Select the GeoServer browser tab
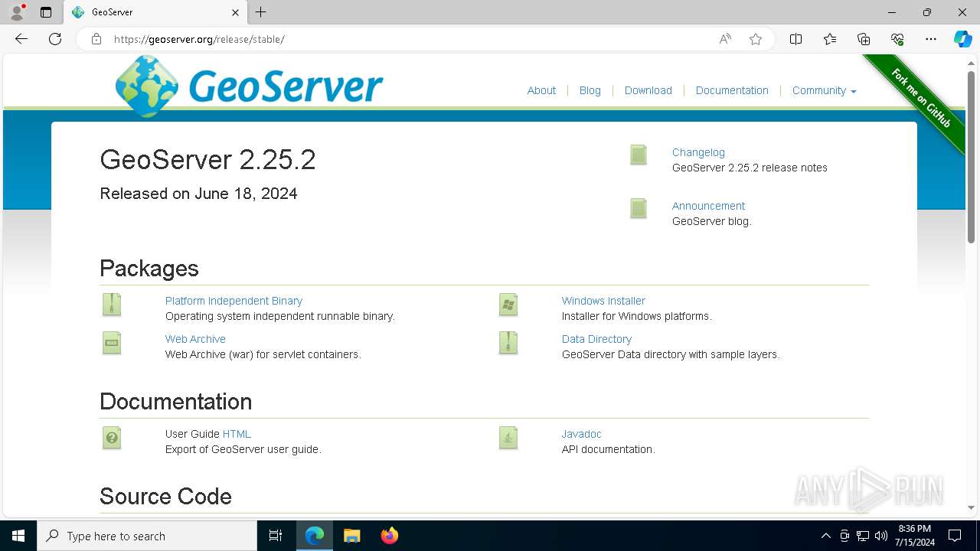The width and height of the screenshot is (980, 551). click(155, 12)
